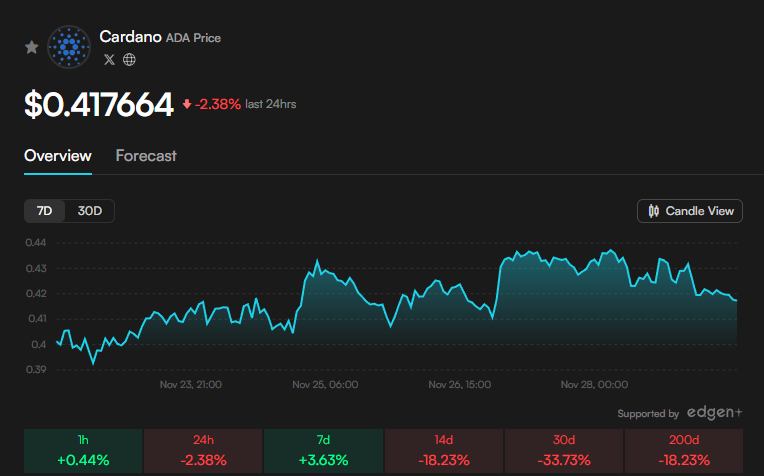The width and height of the screenshot is (764, 476).
Task: Click the price line chart area
Action: click(x=397, y=306)
